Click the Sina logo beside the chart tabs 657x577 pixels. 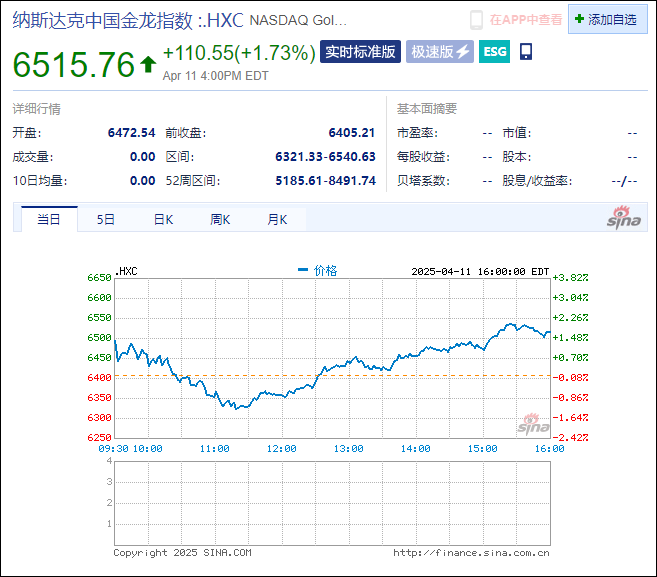tap(624, 217)
